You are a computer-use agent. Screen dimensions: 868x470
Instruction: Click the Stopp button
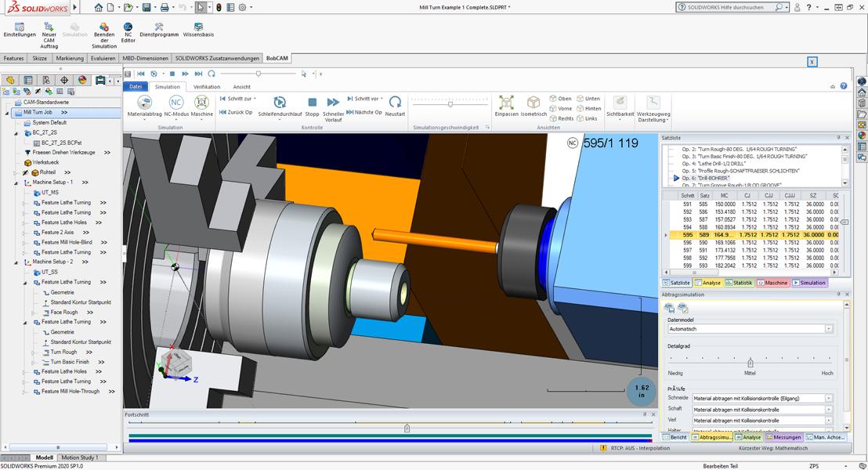(313, 106)
